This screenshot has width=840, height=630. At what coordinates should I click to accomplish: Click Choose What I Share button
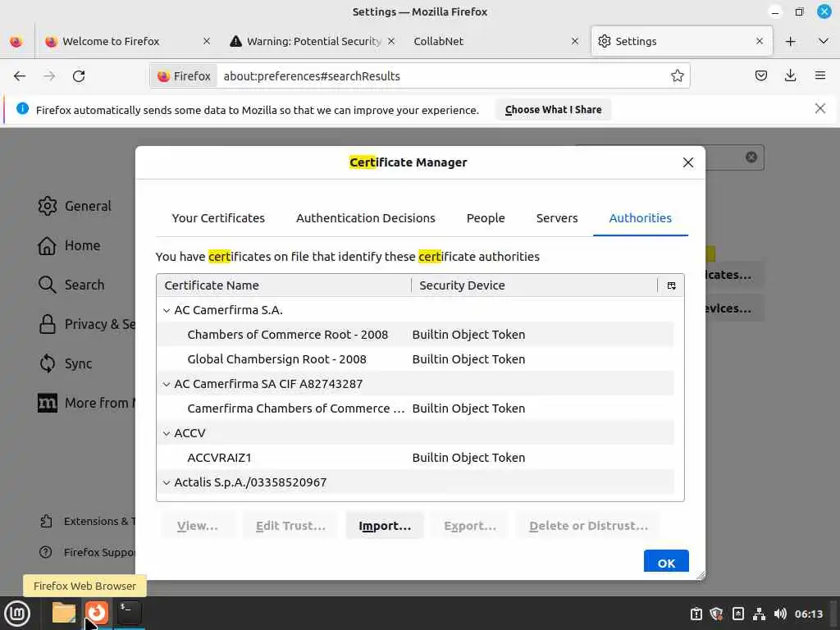coord(554,109)
